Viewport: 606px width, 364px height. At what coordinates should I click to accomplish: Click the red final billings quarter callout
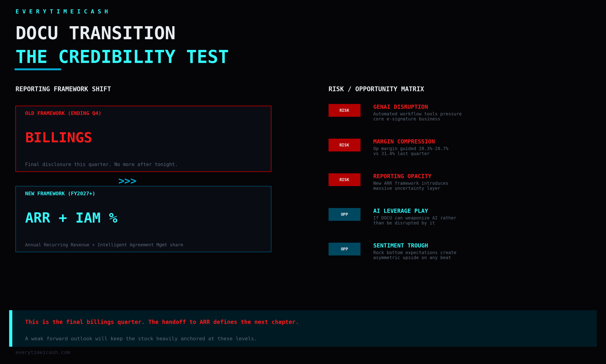[162, 322]
